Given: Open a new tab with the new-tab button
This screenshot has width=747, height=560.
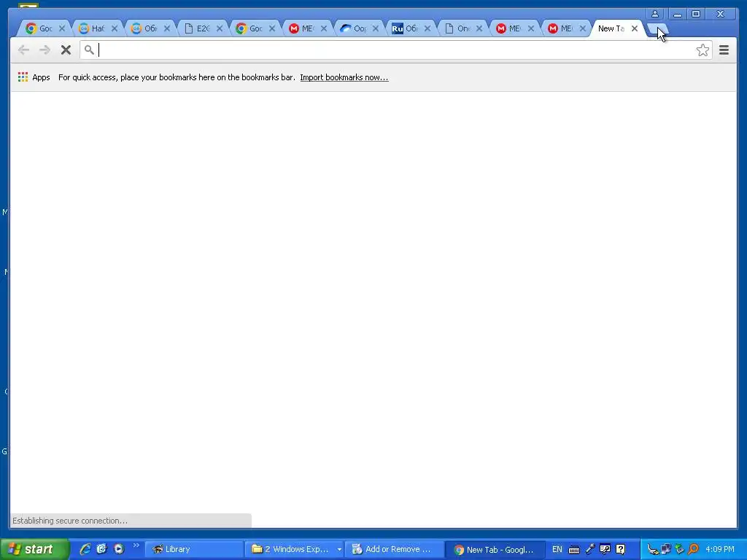Looking at the screenshot, I should click(x=657, y=29).
